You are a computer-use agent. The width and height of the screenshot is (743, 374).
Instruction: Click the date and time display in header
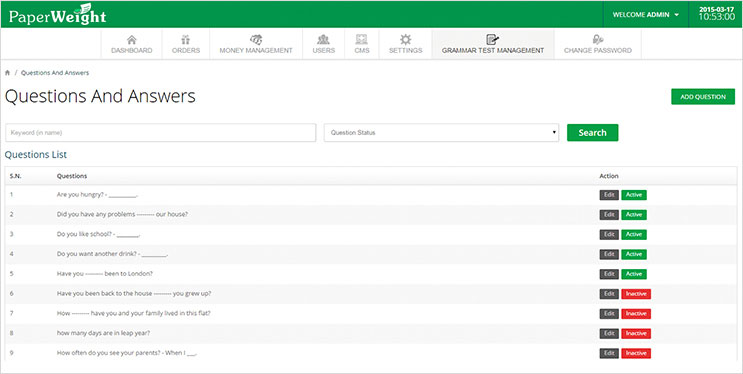point(716,14)
